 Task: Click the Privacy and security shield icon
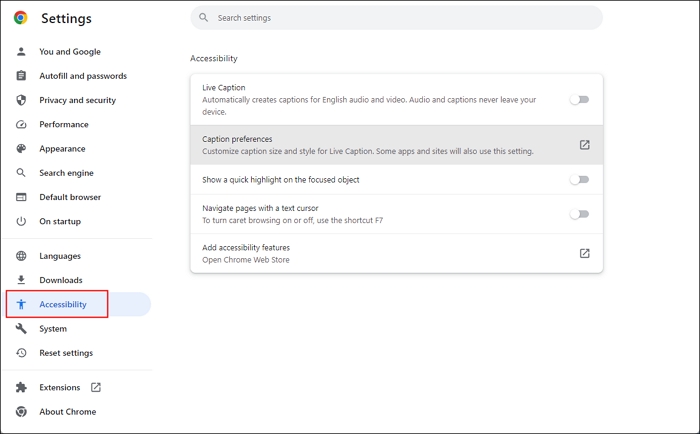coord(21,100)
